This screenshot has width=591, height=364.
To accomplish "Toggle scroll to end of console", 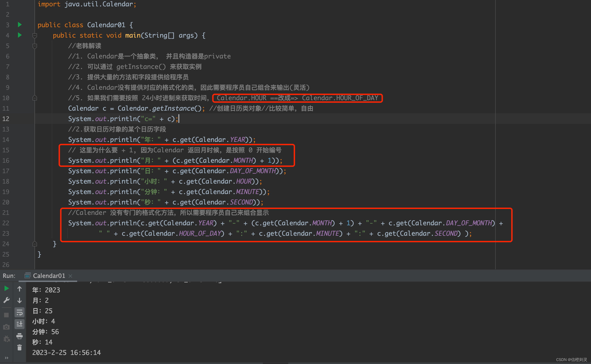I will pos(20,324).
